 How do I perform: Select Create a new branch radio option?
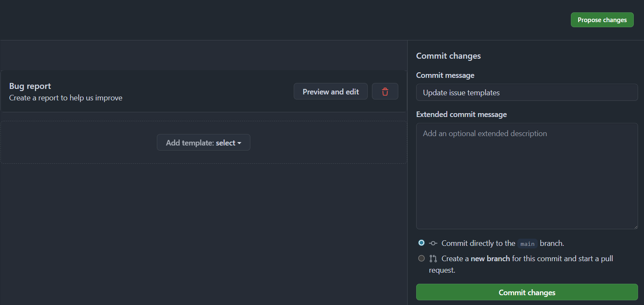coord(421,258)
